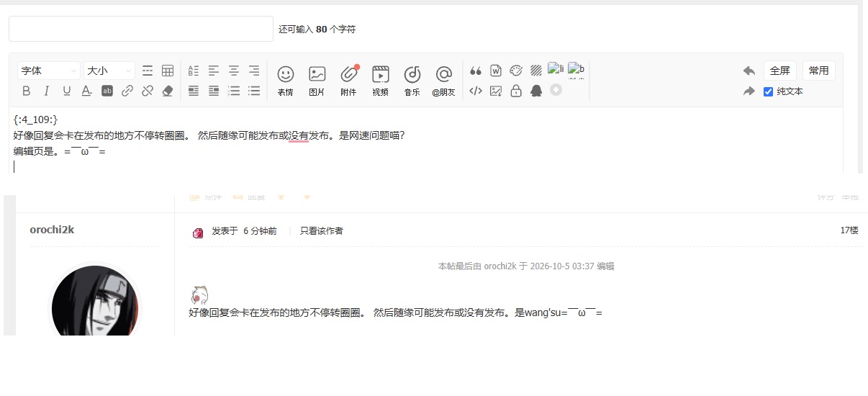Insert a code block
Image resolution: width=868 pixels, height=396 pixels.
[475, 91]
